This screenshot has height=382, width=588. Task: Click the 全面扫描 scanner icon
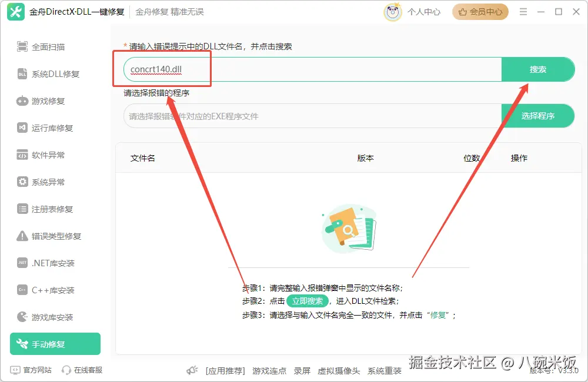point(22,46)
